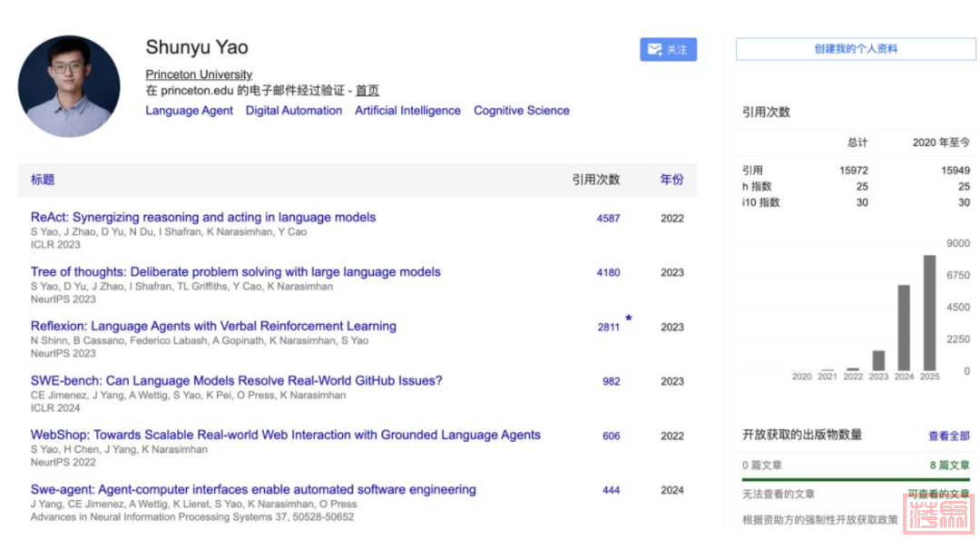Sort papers by 年份 column header

[671, 180]
